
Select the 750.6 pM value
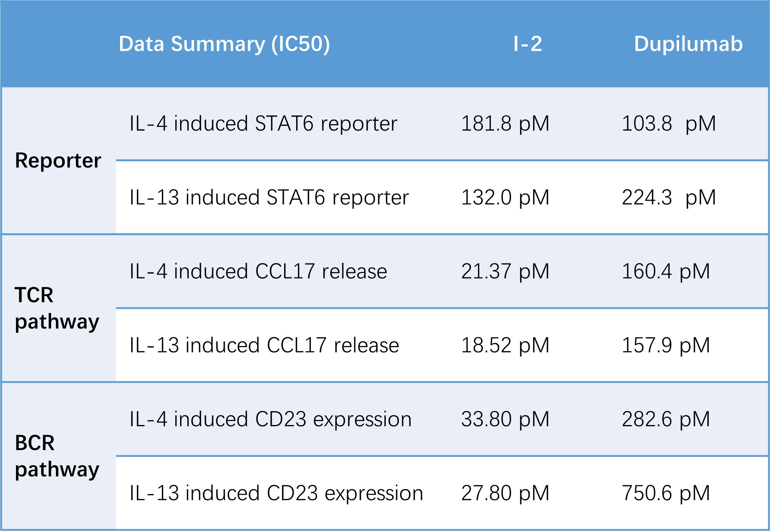pyautogui.click(x=666, y=493)
